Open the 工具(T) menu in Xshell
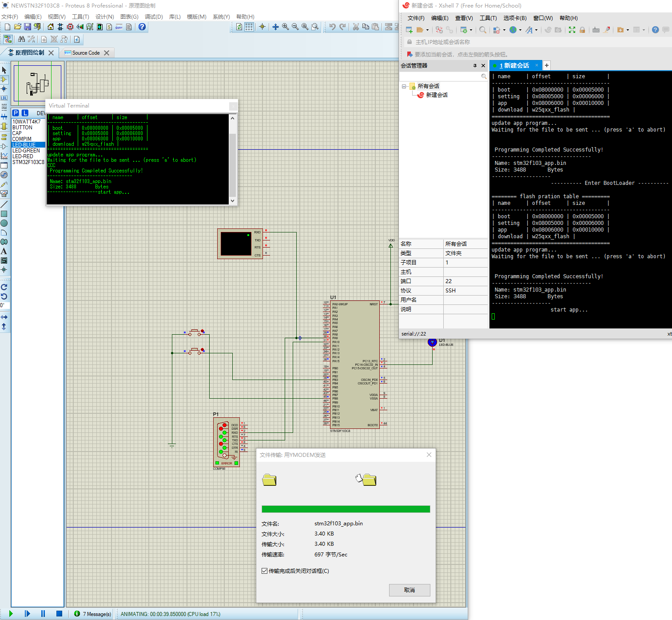Image resolution: width=672 pixels, height=620 pixels. pyautogui.click(x=488, y=18)
